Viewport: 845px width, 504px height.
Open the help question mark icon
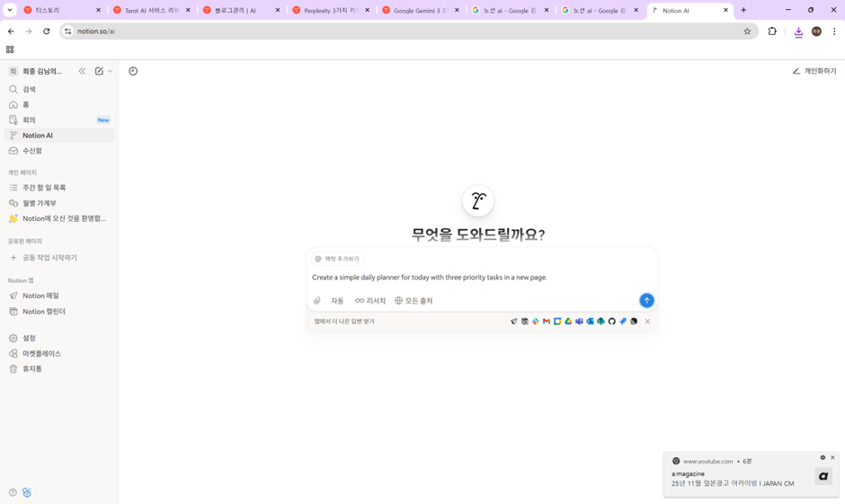click(x=13, y=492)
